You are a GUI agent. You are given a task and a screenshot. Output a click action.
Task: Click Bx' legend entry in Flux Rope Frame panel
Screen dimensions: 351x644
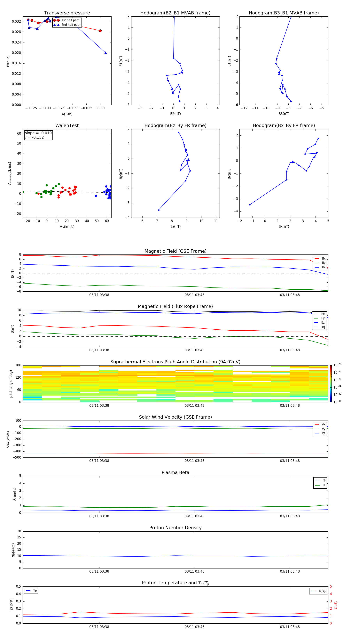pyautogui.click(x=320, y=314)
